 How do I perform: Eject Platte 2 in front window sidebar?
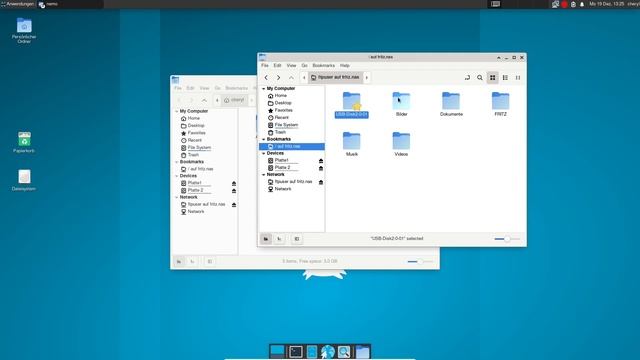[321, 168]
